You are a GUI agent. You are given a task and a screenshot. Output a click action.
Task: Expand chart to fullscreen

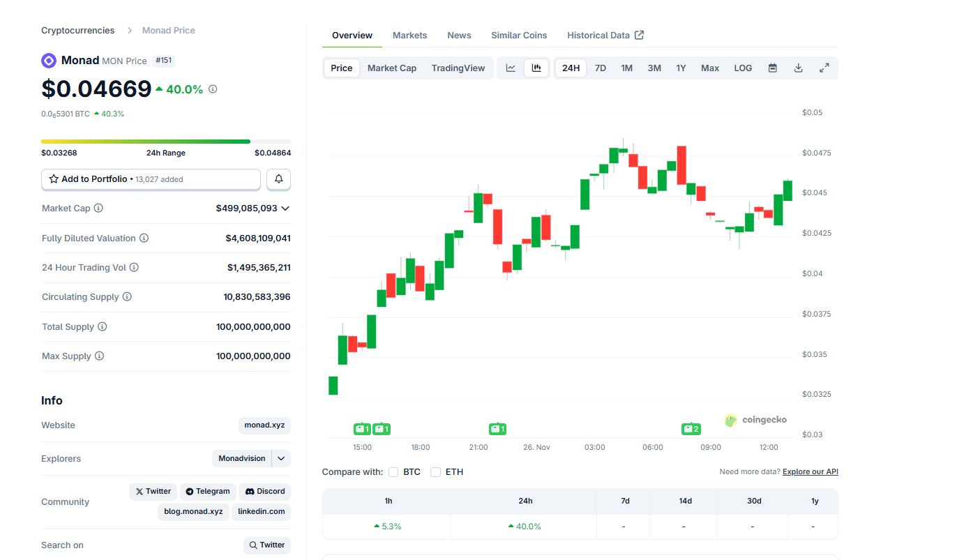[824, 68]
